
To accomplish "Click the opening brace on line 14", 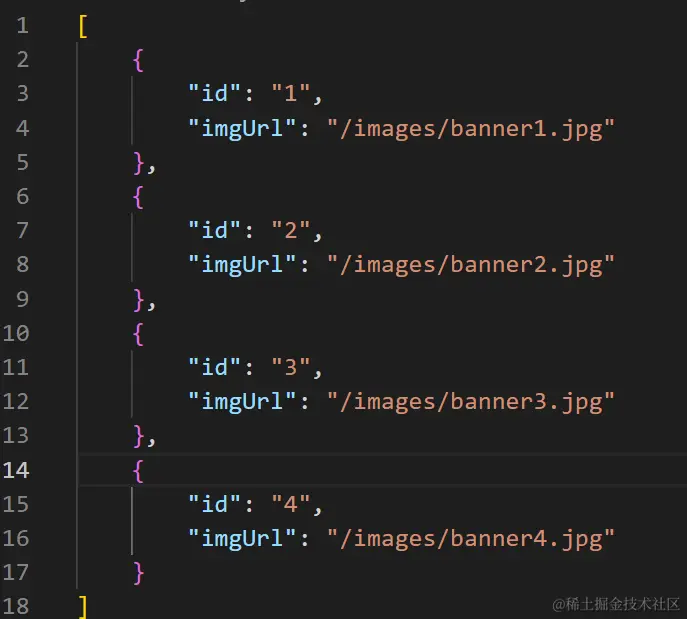I will 138,471.
